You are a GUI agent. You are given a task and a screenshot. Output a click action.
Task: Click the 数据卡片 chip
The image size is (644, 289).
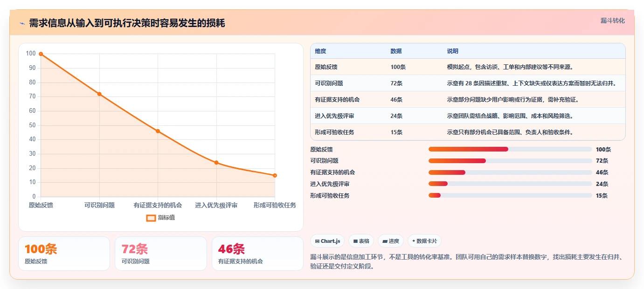[x=424, y=241]
